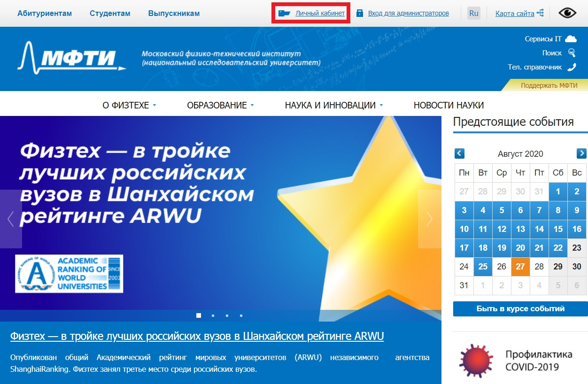Click the lock icon for admin login
This screenshot has height=384, width=588.
pyautogui.click(x=360, y=13)
